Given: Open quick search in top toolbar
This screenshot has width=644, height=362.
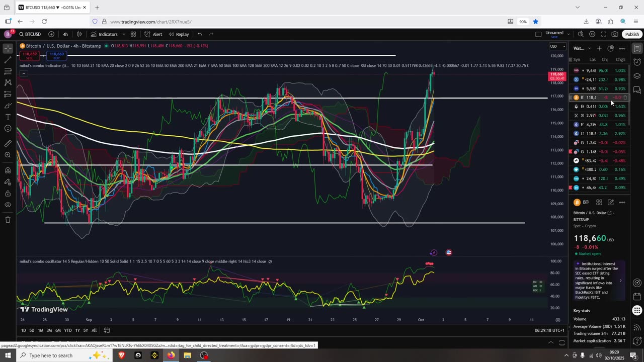Looking at the screenshot, I should coord(581,34).
